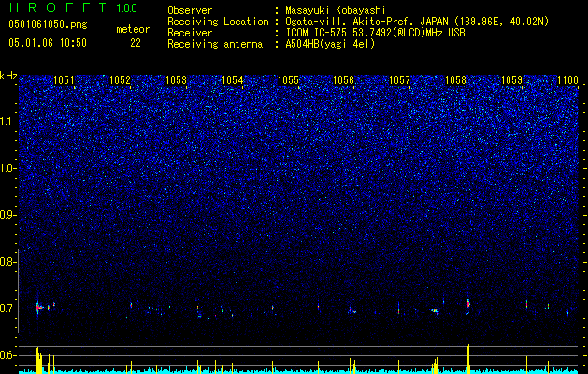Click the date stamp 05.01.06 10:50
This screenshot has height=374, width=588.
(x=48, y=43)
